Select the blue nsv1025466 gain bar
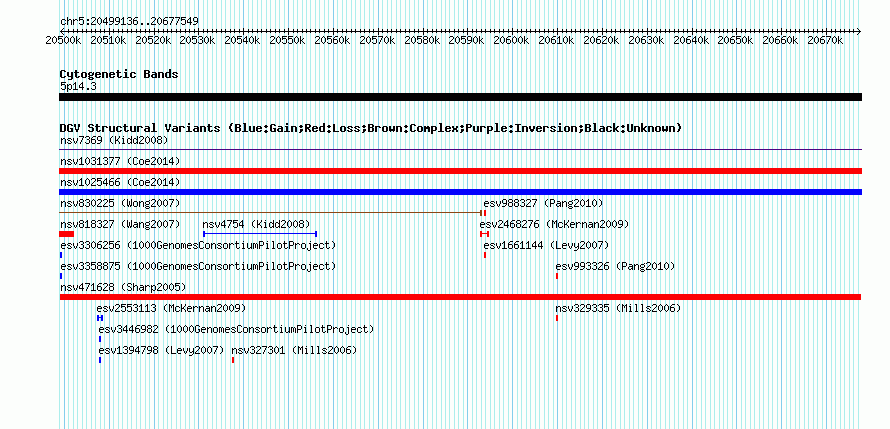Image resolution: width=890 pixels, height=429 pixels. click(x=460, y=192)
